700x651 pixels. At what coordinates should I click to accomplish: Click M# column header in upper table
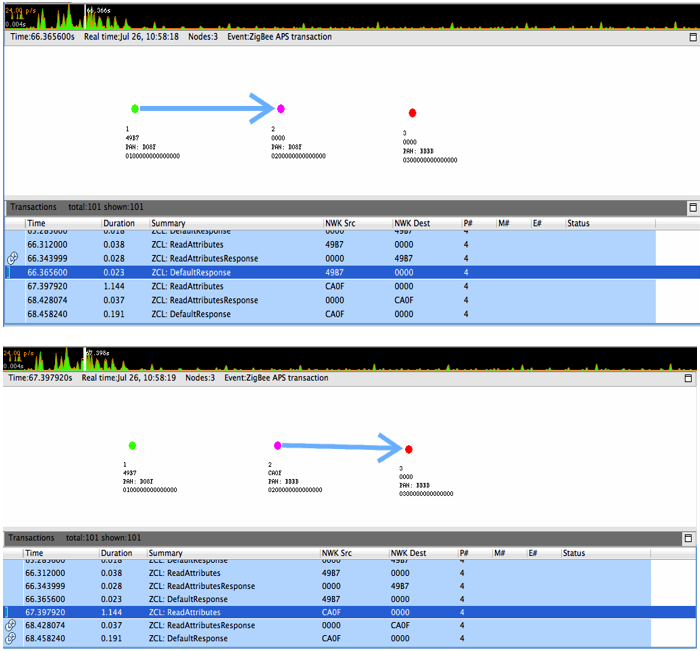514,223
